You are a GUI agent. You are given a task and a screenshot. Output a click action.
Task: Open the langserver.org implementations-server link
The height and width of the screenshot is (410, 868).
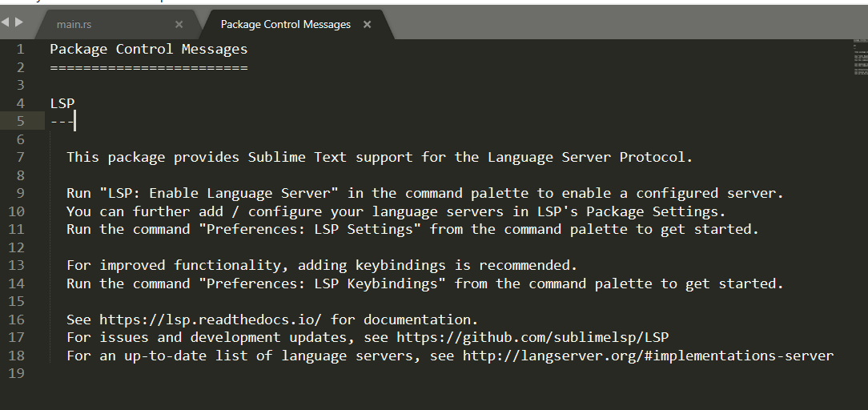pos(648,356)
